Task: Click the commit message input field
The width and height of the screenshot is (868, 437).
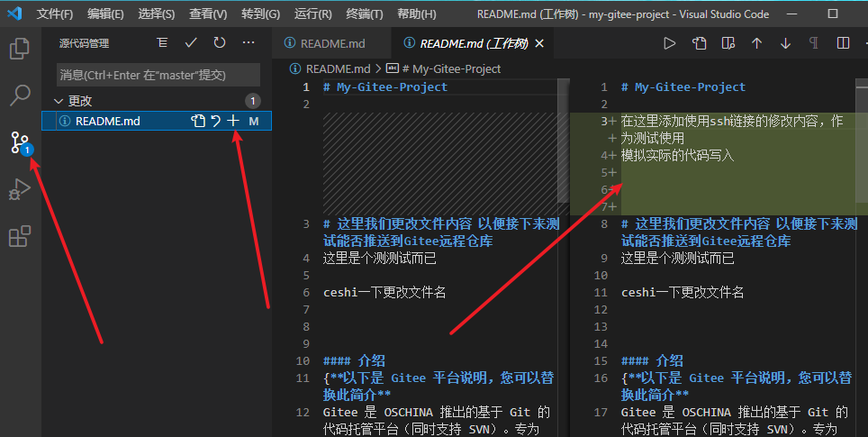Action: tap(158, 75)
